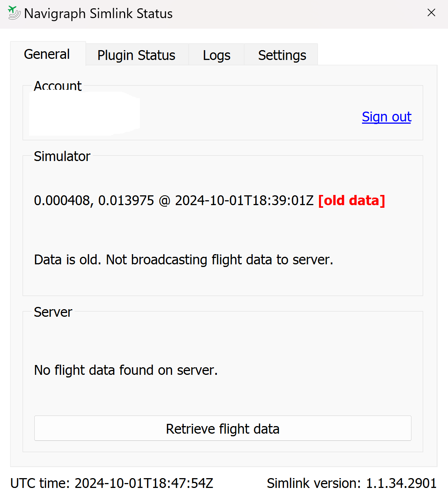
Task: Click the Simulator section label
Action: pos(62,156)
